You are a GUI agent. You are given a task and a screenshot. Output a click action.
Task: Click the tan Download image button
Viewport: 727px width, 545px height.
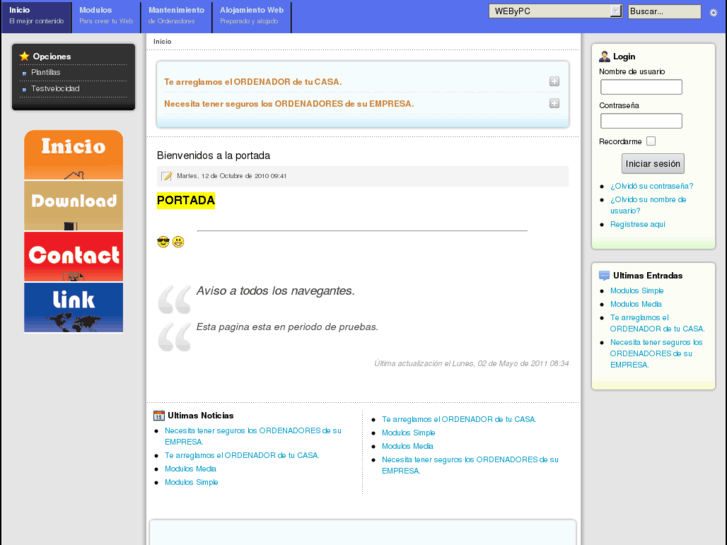(73, 205)
